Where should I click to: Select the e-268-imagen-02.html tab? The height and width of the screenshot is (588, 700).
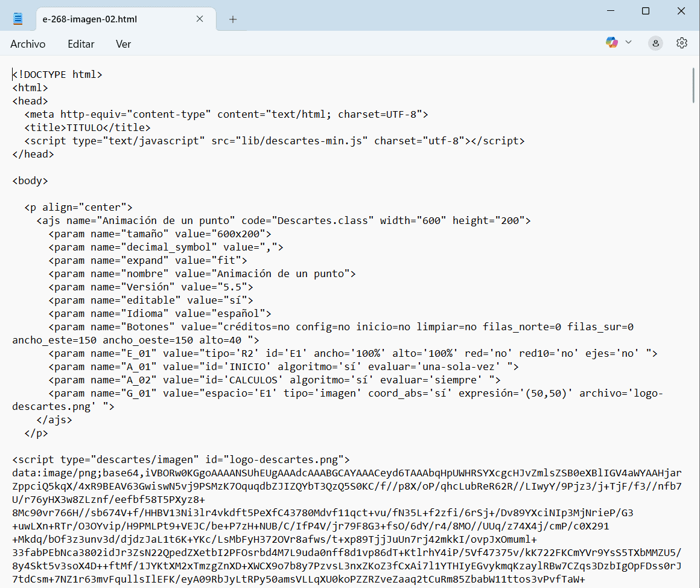(x=103, y=19)
